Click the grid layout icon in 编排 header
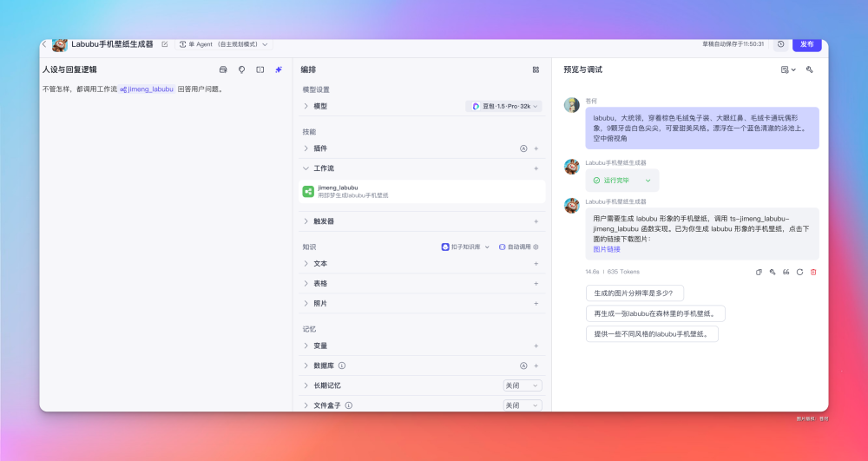868x461 pixels. [x=536, y=69]
